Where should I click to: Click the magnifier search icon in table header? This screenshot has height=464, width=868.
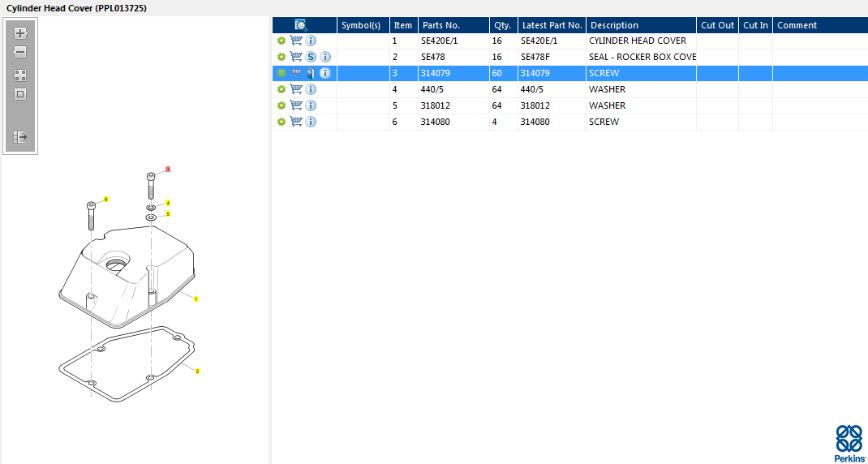tap(300, 25)
